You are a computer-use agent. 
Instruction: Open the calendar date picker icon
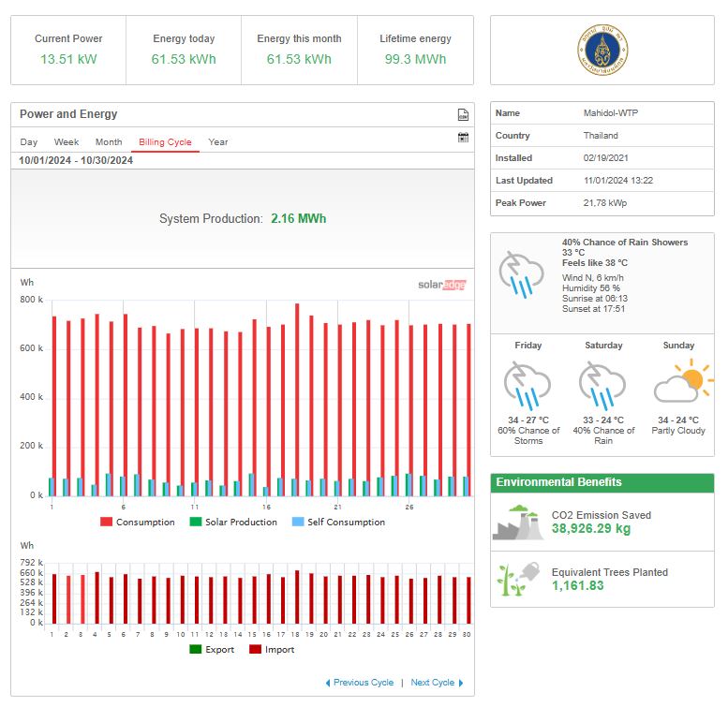tap(463, 138)
